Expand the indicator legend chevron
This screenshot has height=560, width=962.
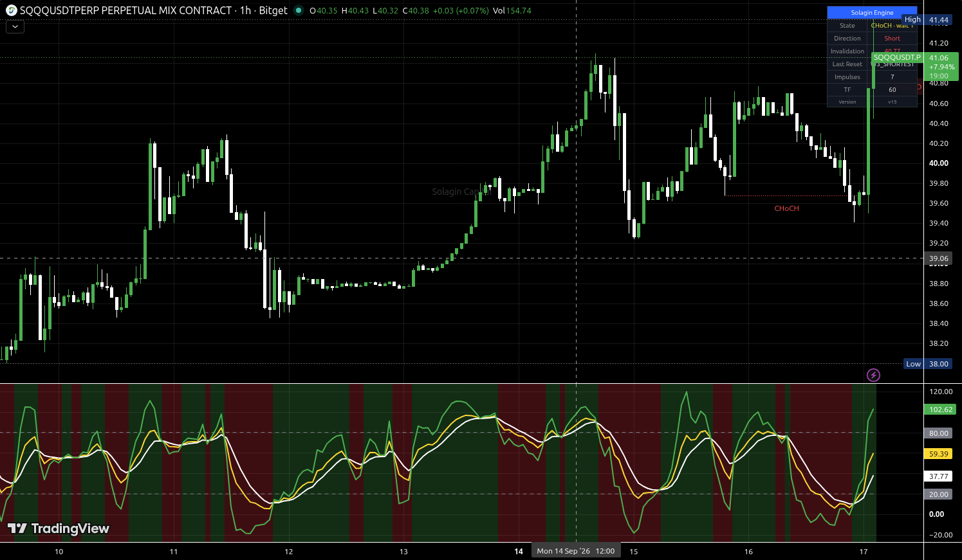(15, 26)
